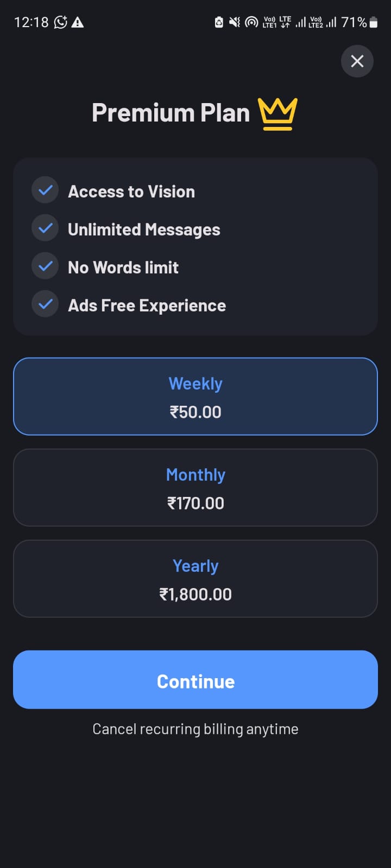Close the Premium Plan screen
This screenshot has width=391, height=868.
[357, 61]
